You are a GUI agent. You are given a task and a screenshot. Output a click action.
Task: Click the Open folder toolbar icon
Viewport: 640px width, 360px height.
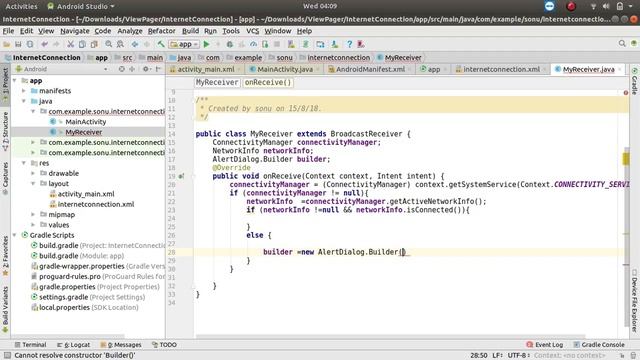(x=7, y=44)
